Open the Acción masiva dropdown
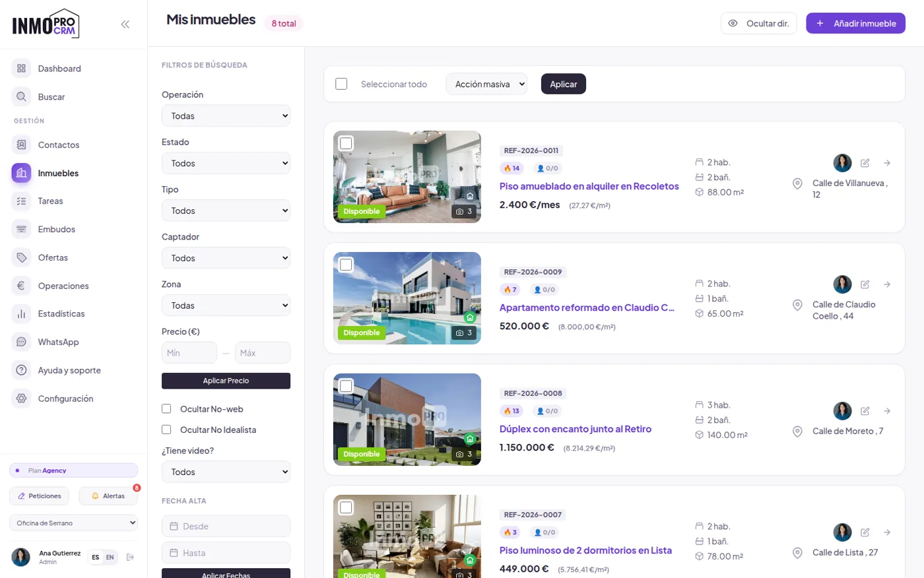This screenshot has width=924, height=578. pos(486,84)
